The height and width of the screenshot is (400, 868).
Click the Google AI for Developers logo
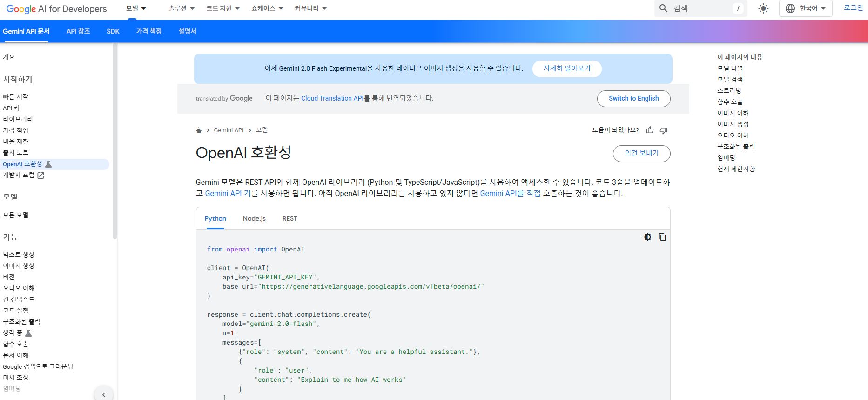tap(56, 9)
